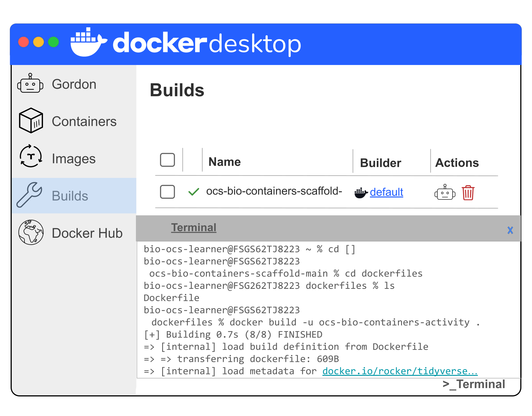Viewport: 532px width, 416px height.
Task: Click the Builds wrench icon
Action: coord(29,195)
